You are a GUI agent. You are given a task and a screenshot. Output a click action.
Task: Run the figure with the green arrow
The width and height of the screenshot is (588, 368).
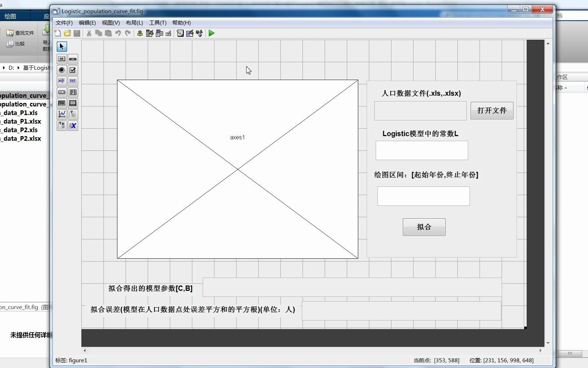click(212, 33)
